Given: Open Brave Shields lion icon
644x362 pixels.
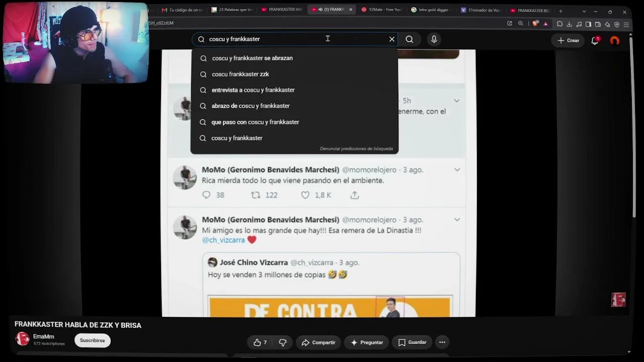Looking at the screenshot, I should pyautogui.click(x=535, y=24).
